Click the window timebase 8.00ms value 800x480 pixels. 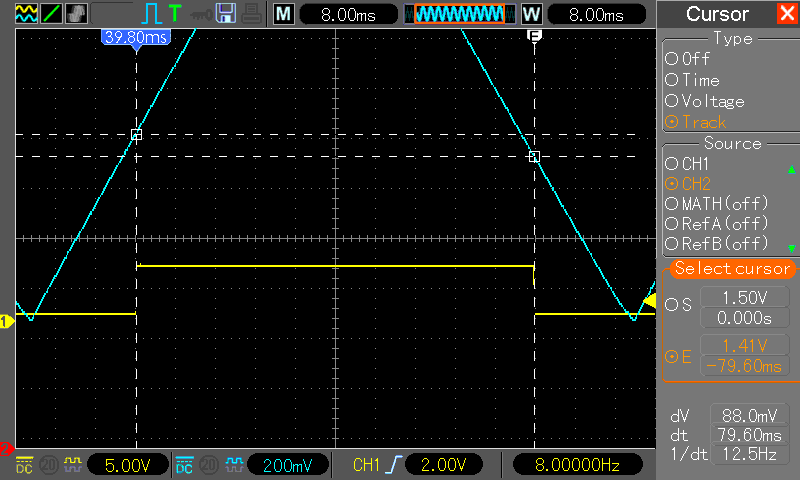pos(596,14)
